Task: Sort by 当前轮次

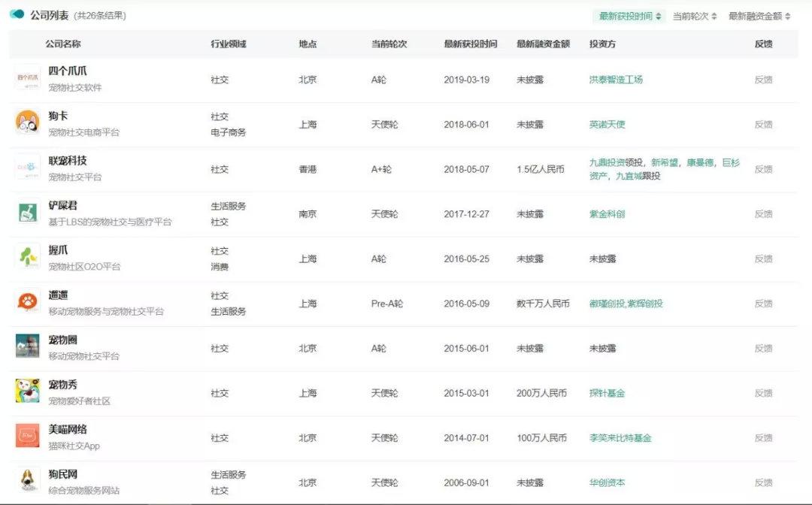Action: pos(695,16)
